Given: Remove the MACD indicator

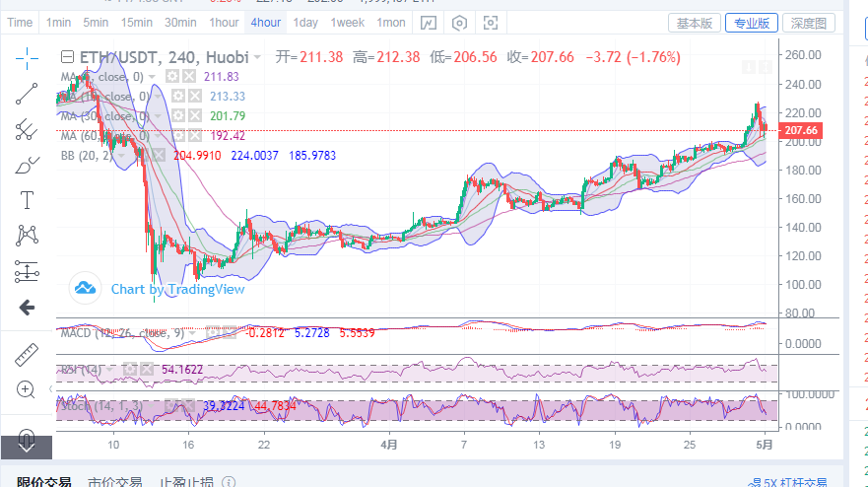Looking at the screenshot, I should (230, 332).
